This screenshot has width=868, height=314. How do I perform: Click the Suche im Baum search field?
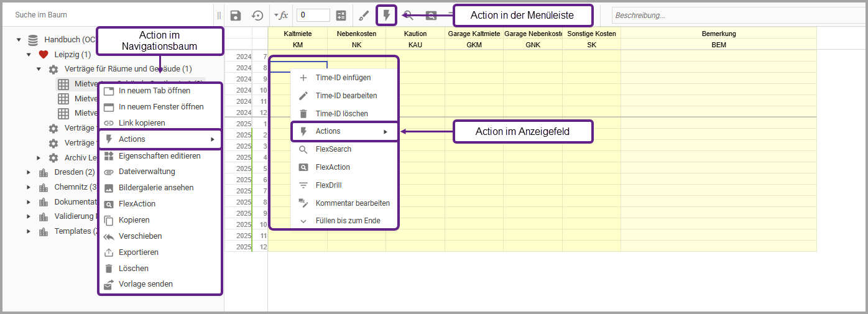point(106,14)
